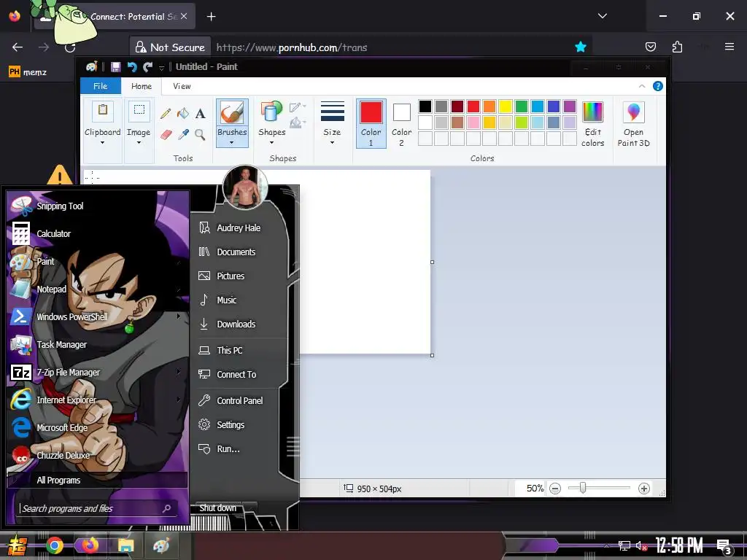Select the Color picker eyedropper tool
The image size is (747, 560).
(x=183, y=135)
